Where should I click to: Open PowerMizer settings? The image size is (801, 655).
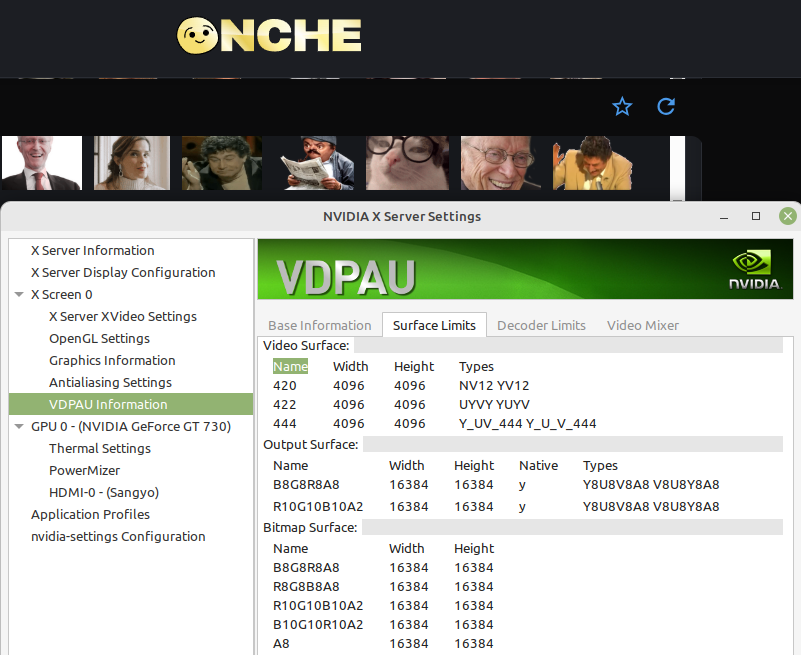pos(84,470)
